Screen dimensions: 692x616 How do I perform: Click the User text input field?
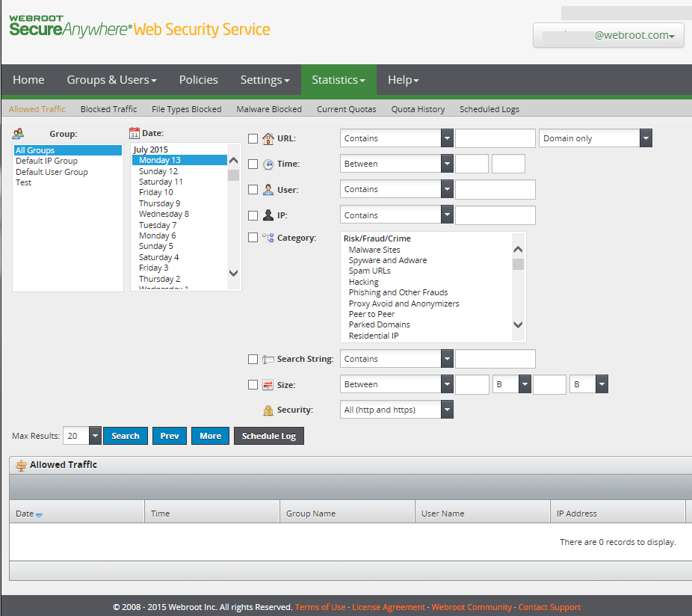click(x=495, y=189)
